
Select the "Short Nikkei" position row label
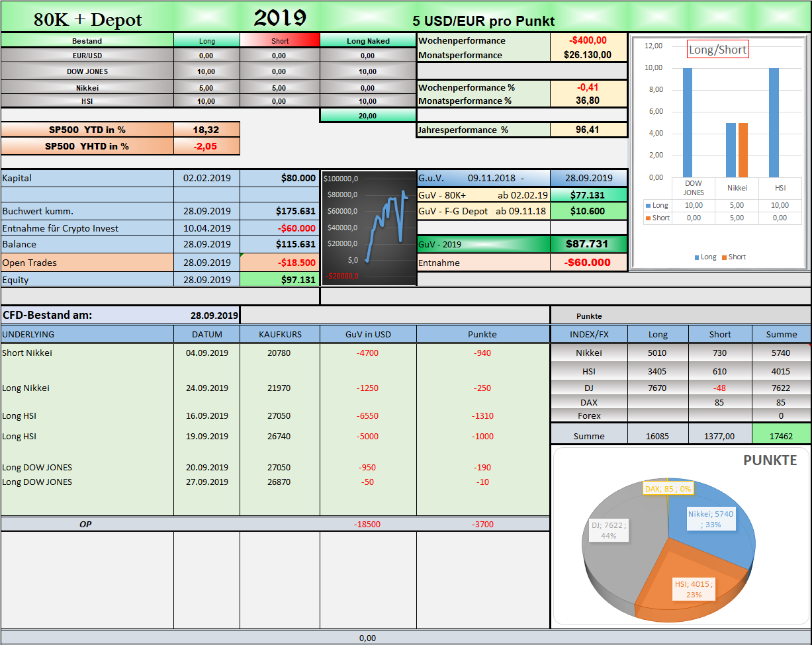point(27,353)
